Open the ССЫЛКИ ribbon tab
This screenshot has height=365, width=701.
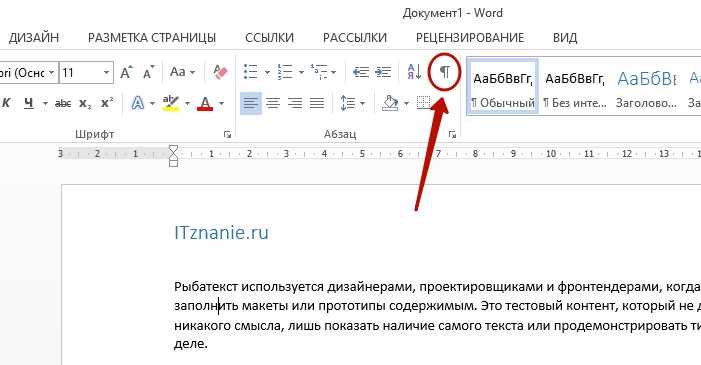coord(270,38)
